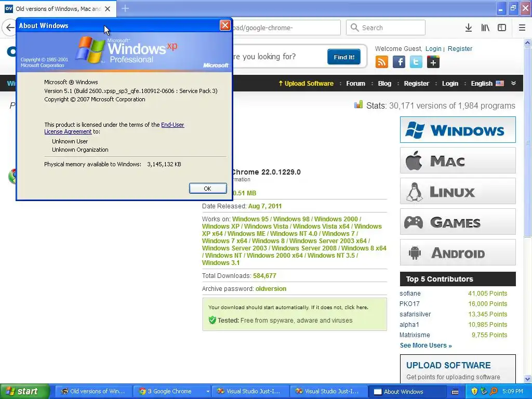Click the browser address bar
Screen dimensions: 532x399
(x=286, y=28)
